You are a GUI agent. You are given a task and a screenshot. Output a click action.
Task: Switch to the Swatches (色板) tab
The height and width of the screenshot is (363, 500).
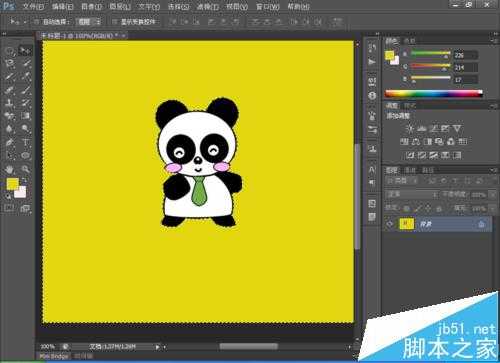click(409, 41)
